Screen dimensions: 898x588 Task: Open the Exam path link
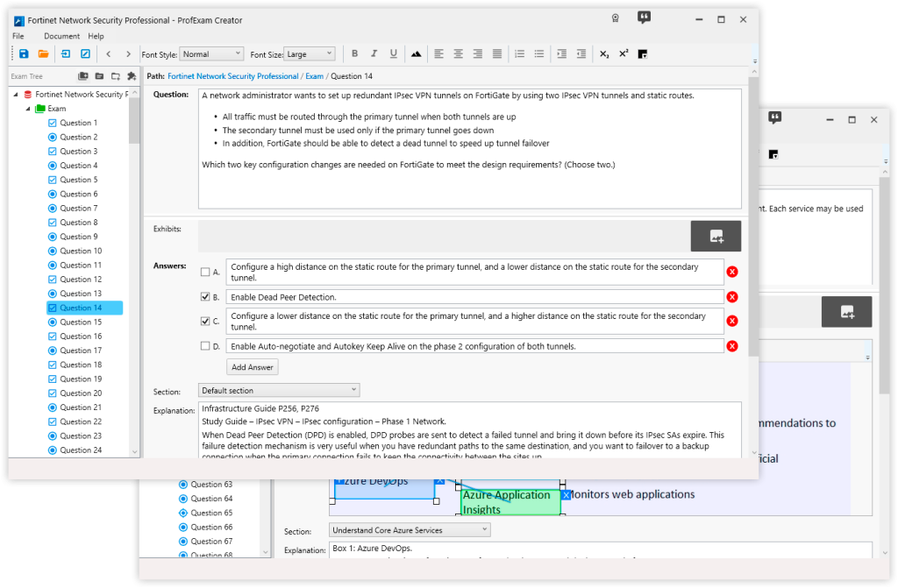tap(315, 76)
